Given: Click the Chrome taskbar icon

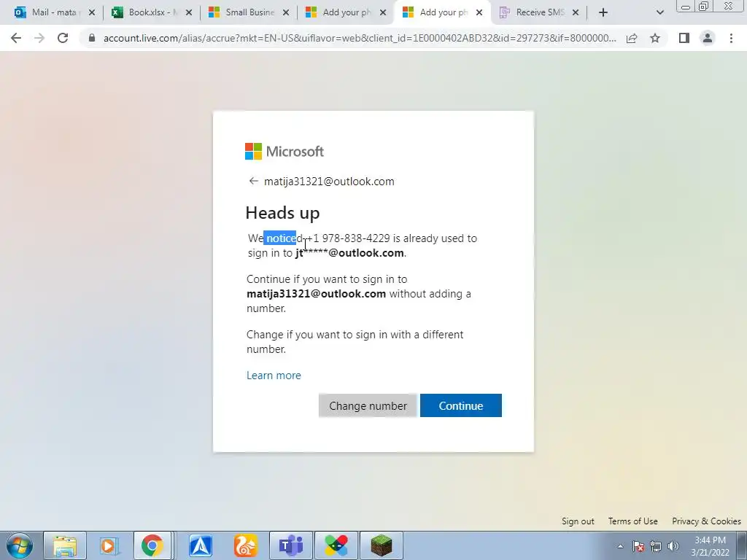Looking at the screenshot, I should pyautogui.click(x=152, y=545).
